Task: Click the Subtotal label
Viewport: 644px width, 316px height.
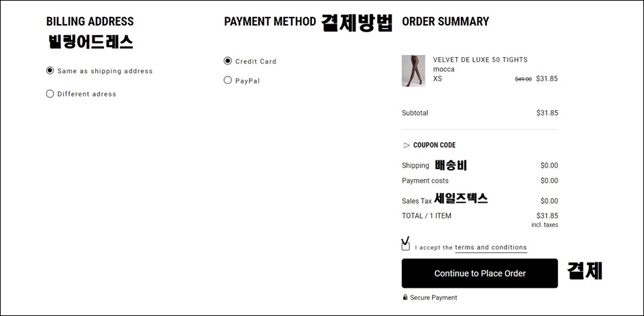Action: [415, 113]
